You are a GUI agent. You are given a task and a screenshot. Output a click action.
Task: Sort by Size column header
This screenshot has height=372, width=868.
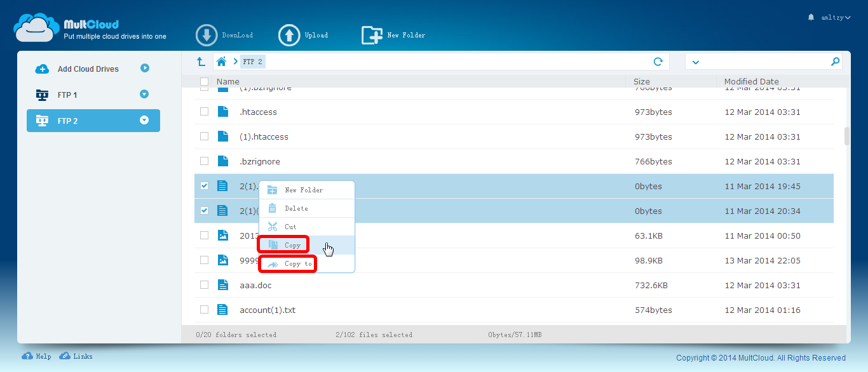coord(642,81)
